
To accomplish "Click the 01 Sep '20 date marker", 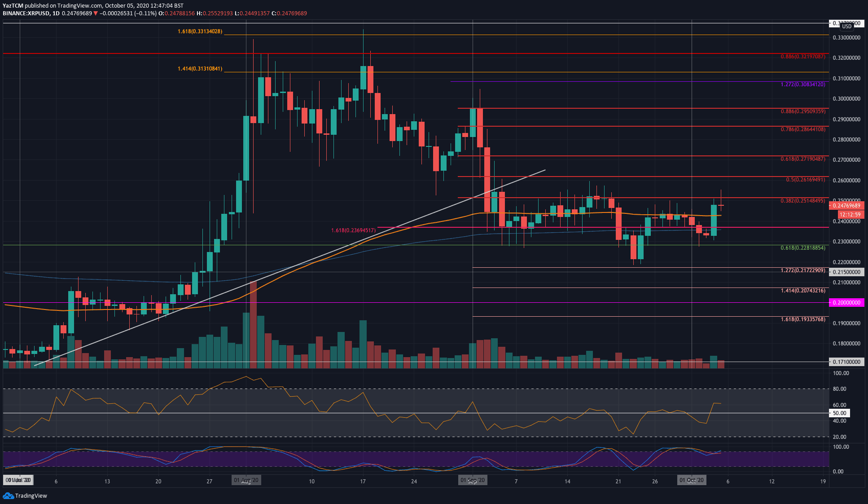I will 473,480.
